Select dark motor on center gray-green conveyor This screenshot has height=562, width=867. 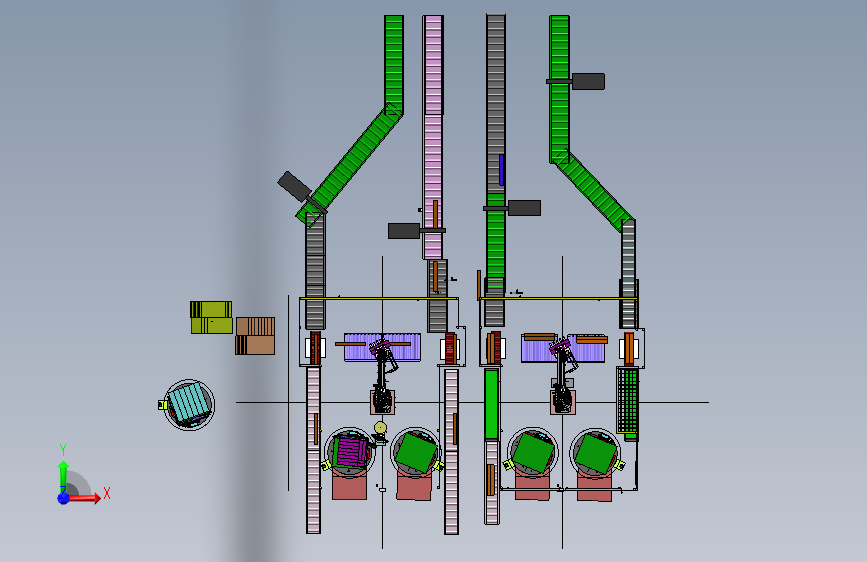[x=524, y=208]
